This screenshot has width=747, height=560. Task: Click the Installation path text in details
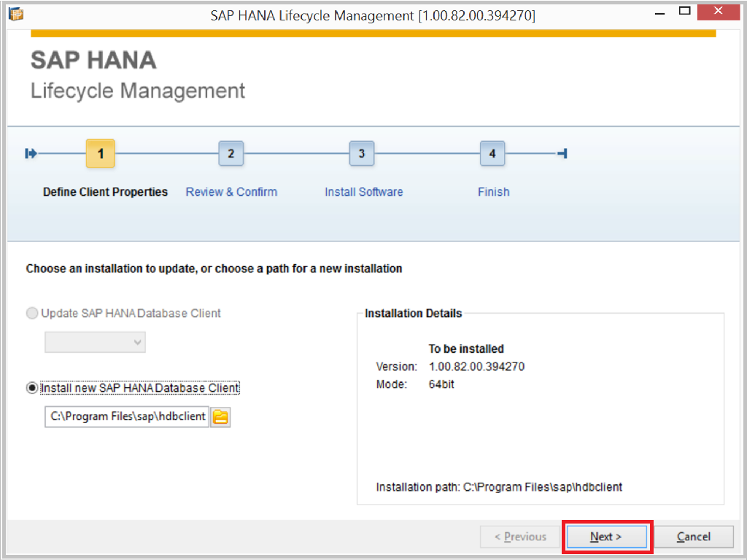[499, 487]
